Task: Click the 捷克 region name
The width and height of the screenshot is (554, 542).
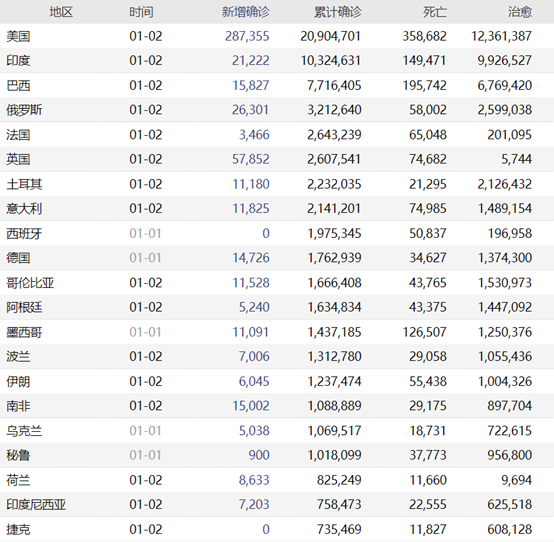Action: pyautogui.click(x=18, y=530)
